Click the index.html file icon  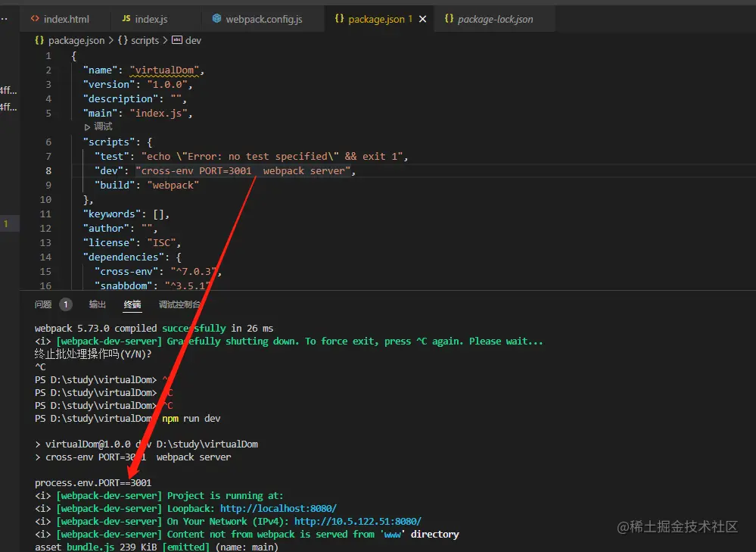pyautogui.click(x=35, y=19)
